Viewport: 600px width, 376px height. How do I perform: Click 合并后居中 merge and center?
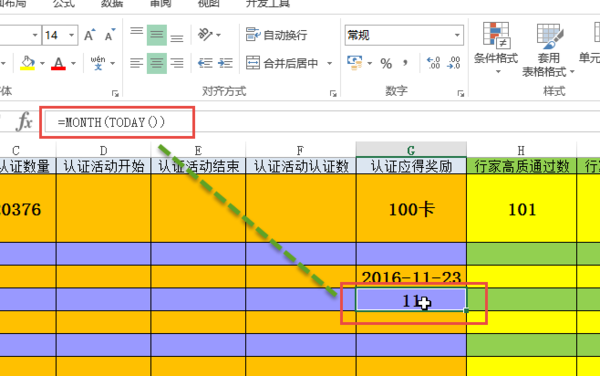(282, 63)
